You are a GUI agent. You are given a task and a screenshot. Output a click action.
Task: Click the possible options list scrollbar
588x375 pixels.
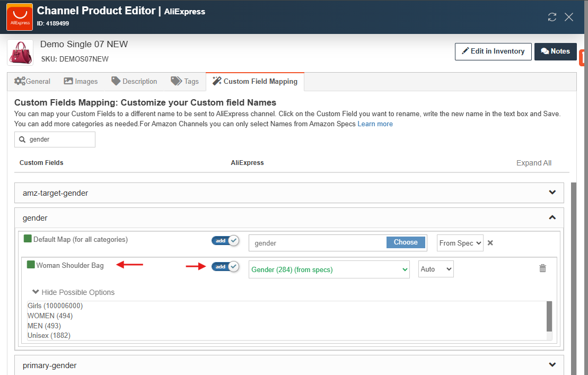[549, 317]
